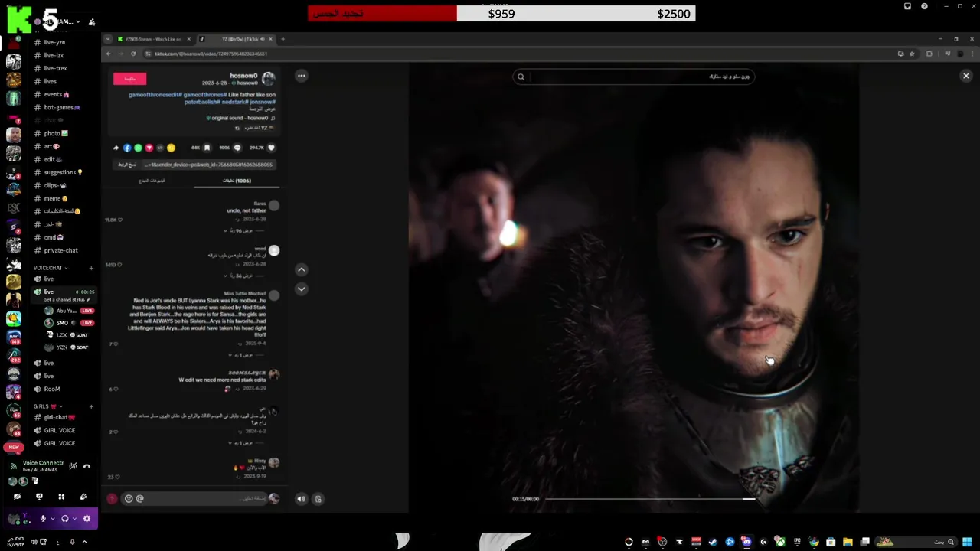The width and height of the screenshot is (980, 551).
Task: Disconnect from the voice call
Action: 87,465
